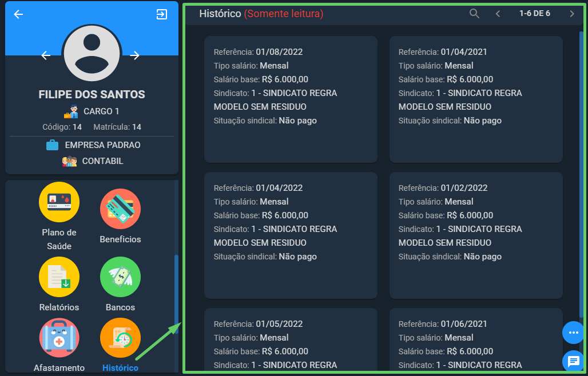The height and width of the screenshot is (376, 588).
Task: Click the EMPRESA PADRAO text
Action: pyautogui.click(x=103, y=145)
